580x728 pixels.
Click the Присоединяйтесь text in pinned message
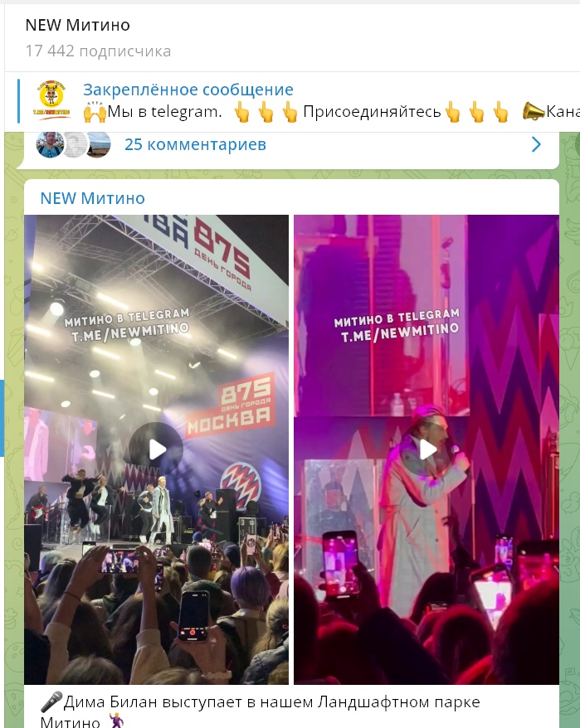point(372,112)
